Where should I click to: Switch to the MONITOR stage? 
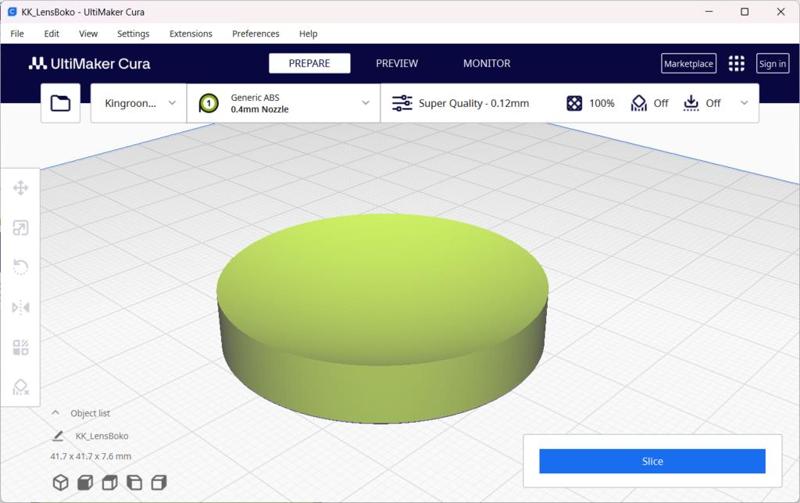[x=487, y=63]
